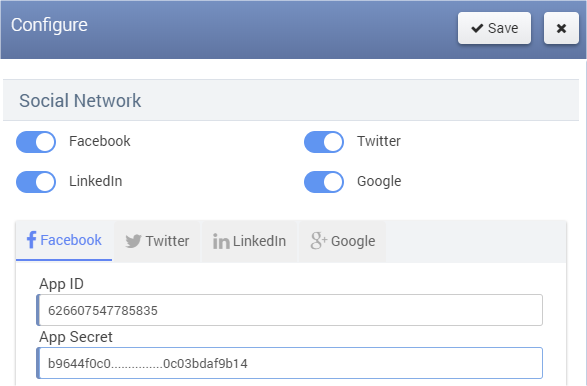The height and width of the screenshot is (386, 587).
Task: Select the LinkedIn tab
Action: pos(249,241)
